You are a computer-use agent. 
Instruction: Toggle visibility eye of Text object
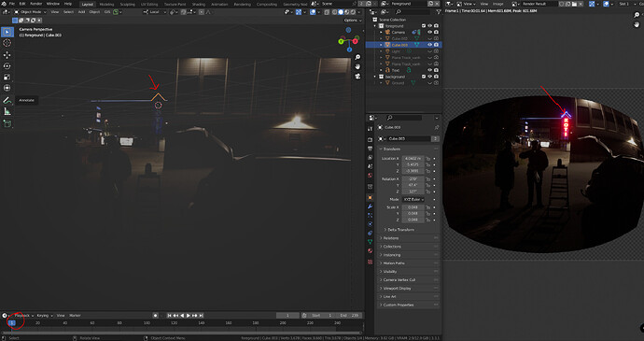point(429,70)
